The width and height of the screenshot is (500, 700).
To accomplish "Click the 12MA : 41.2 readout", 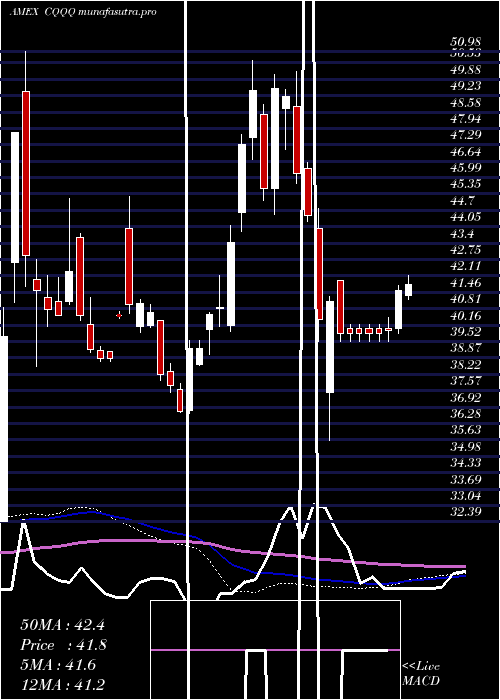I will (62, 684).
